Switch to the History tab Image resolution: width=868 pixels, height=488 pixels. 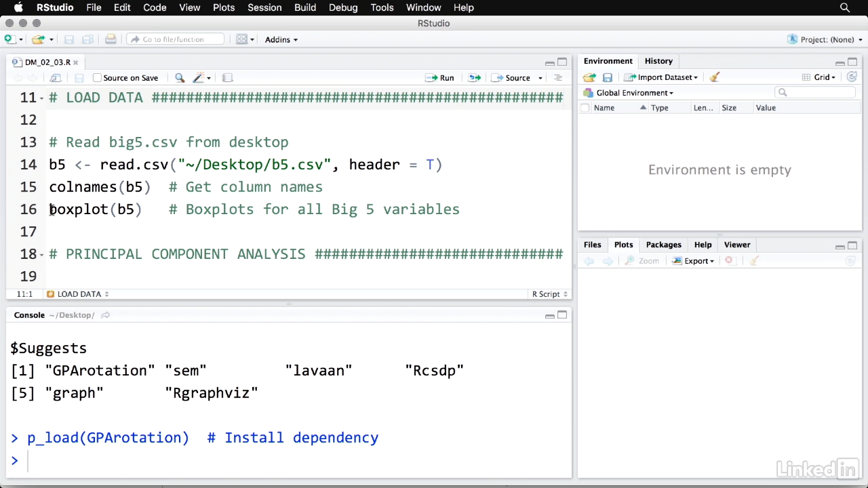coord(658,61)
